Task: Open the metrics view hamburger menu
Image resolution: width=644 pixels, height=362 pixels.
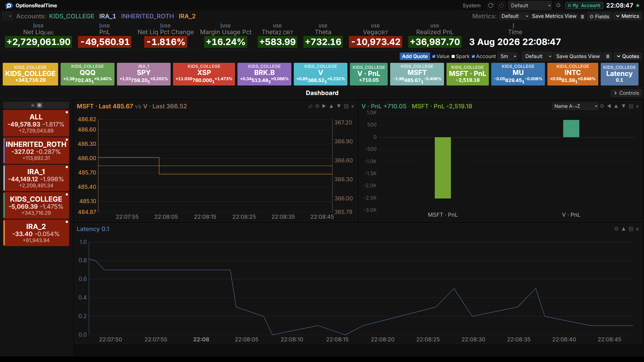Action: point(582,17)
